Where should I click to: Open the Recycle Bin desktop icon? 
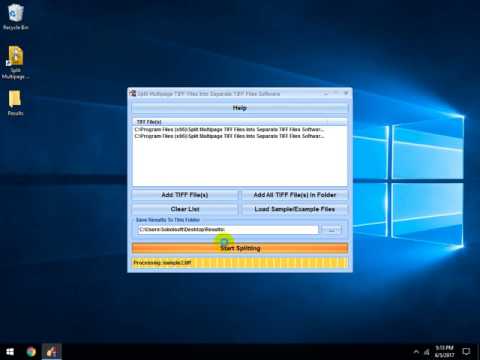tap(15, 17)
